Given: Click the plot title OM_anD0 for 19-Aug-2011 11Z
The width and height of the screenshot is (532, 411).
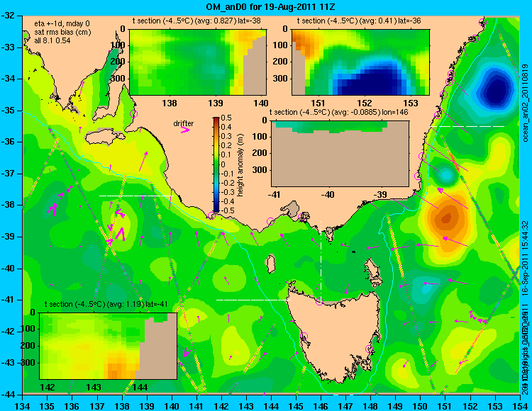Looking at the screenshot, I should (270, 6).
